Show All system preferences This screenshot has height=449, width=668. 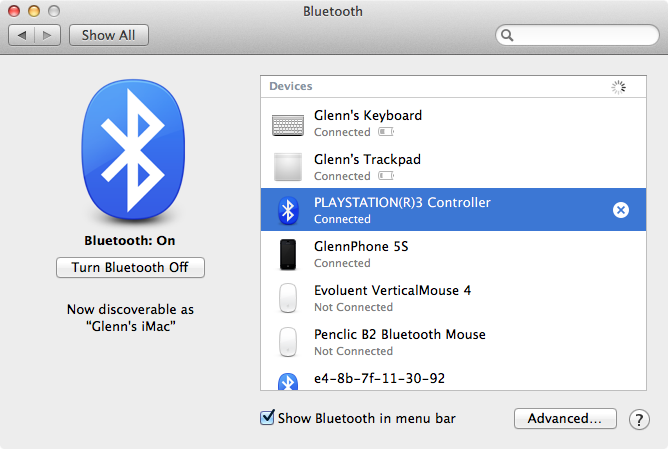(x=108, y=35)
